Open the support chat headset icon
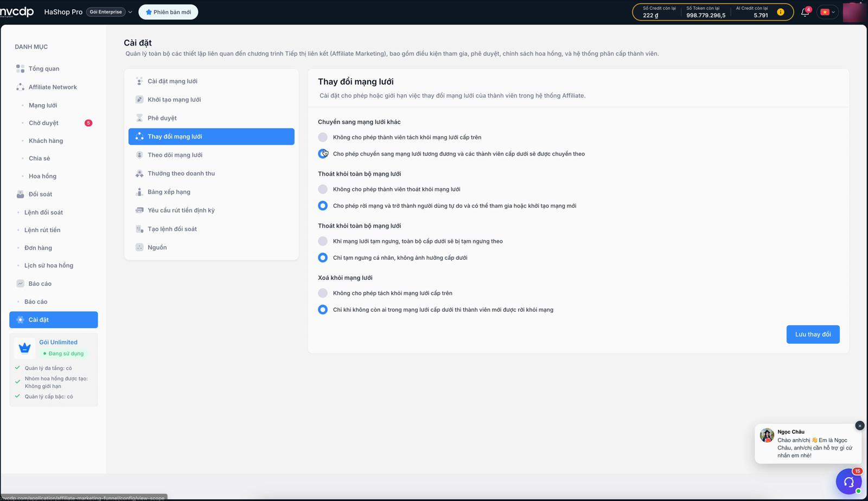The height and width of the screenshot is (501, 868). pyautogui.click(x=849, y=481)
